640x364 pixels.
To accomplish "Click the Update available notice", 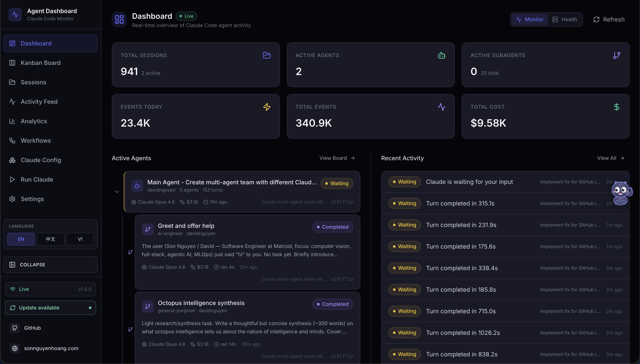I will [51, 308].
